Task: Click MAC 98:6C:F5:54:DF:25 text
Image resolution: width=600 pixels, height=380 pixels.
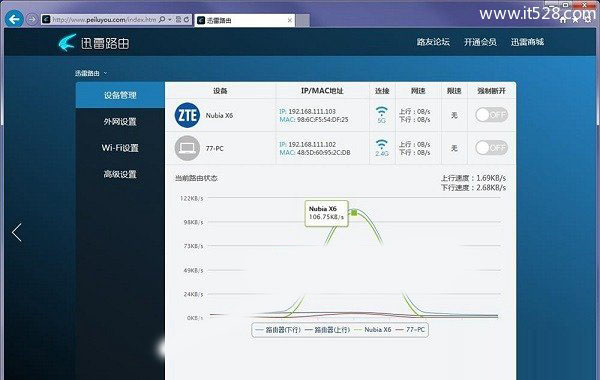Action: tap(314, 120)
